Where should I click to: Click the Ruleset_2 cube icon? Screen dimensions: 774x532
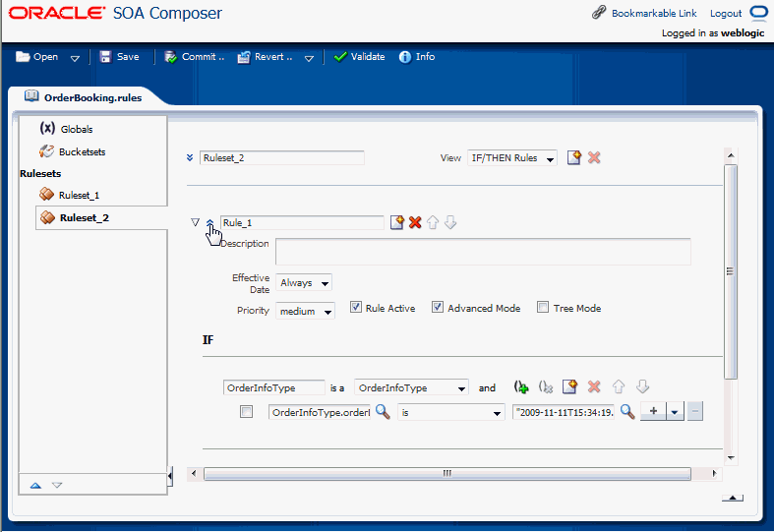(47, 217)
